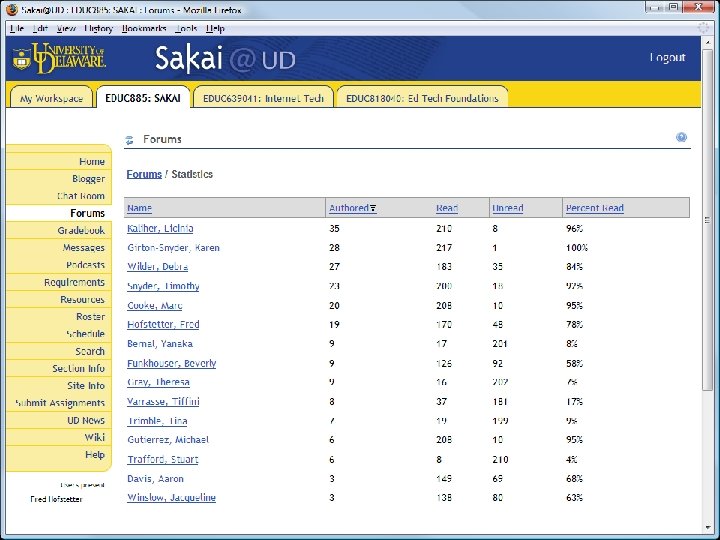Sort by the Name column header
This screenshot has height=540, width=720.
(139, 208)
